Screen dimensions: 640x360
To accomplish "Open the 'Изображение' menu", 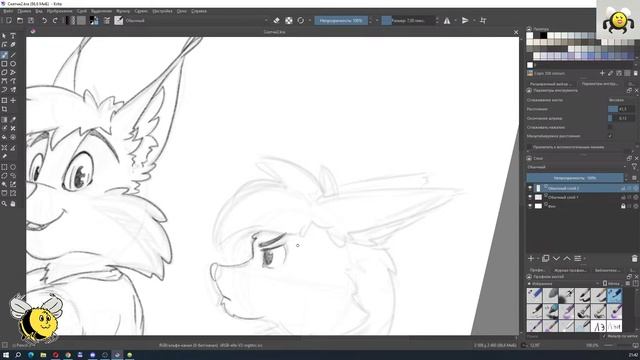I will point(59,11).
